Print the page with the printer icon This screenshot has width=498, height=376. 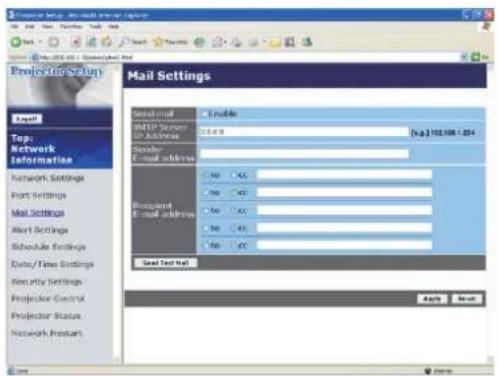[x=237, y=42]
